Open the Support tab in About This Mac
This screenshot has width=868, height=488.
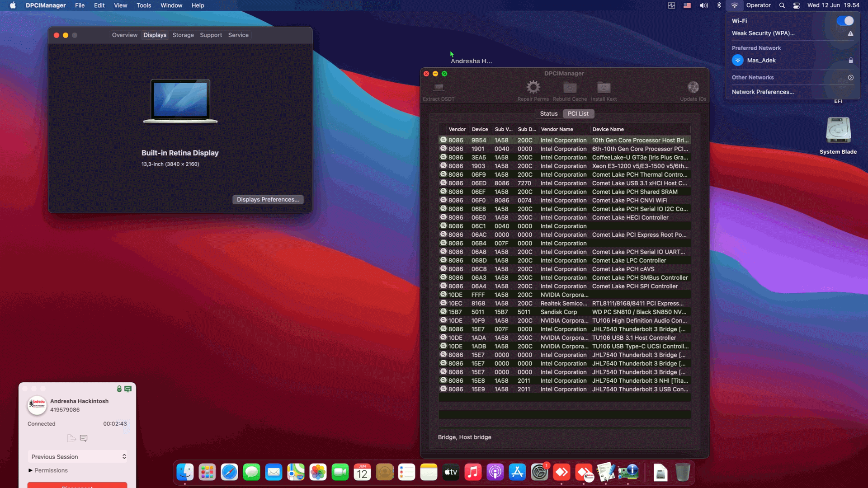coord(211,35)
